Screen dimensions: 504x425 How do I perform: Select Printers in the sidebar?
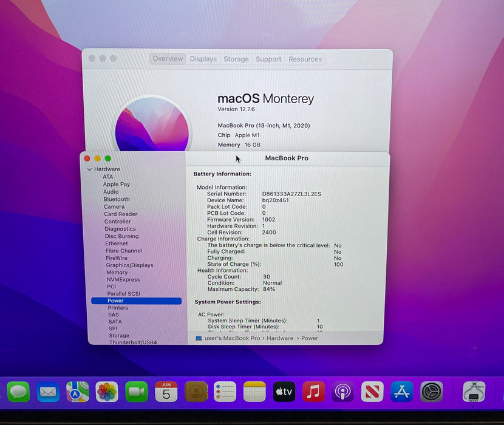(x=118, y=308)
